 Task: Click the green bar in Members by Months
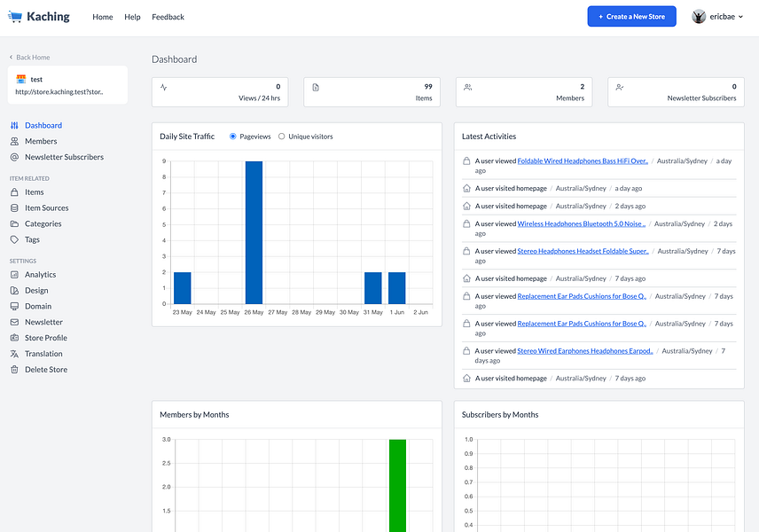point(397,486)
